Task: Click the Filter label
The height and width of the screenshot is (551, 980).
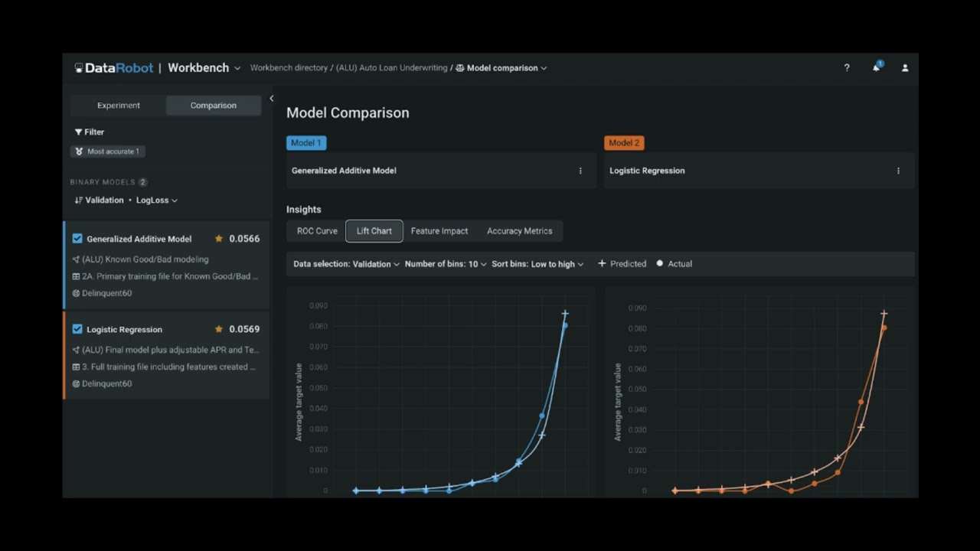Action: (94, 132)
